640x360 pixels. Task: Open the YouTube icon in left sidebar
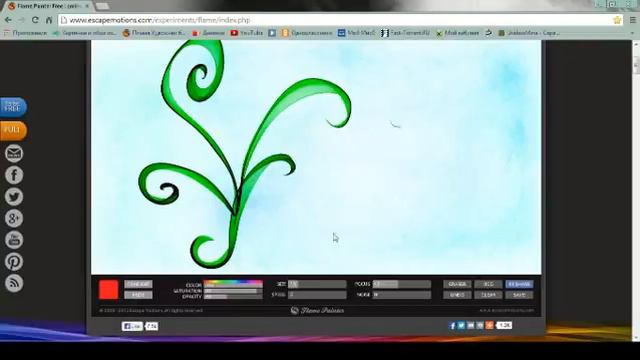pos(14,240)
